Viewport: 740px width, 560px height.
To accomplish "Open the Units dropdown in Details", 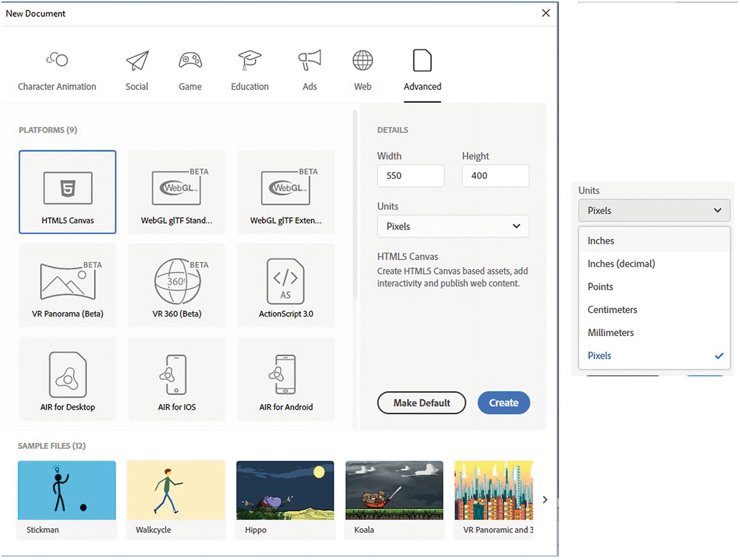I will (x=453, y=226).
